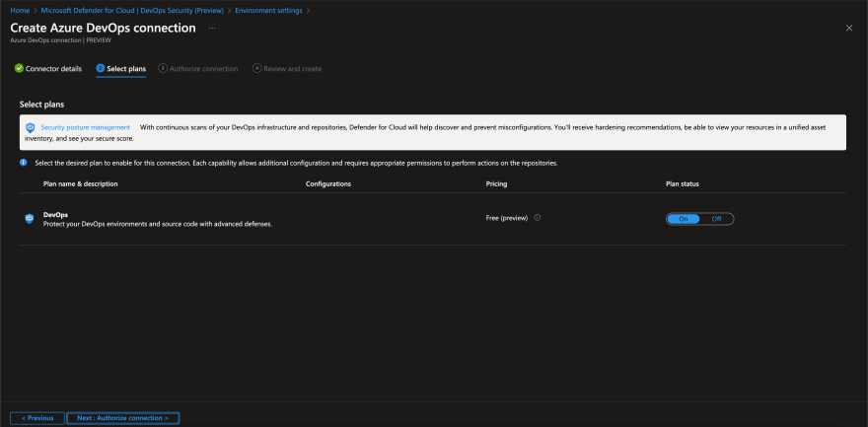
Task: Open Authorize connection step tab
Action: [198, 69]
